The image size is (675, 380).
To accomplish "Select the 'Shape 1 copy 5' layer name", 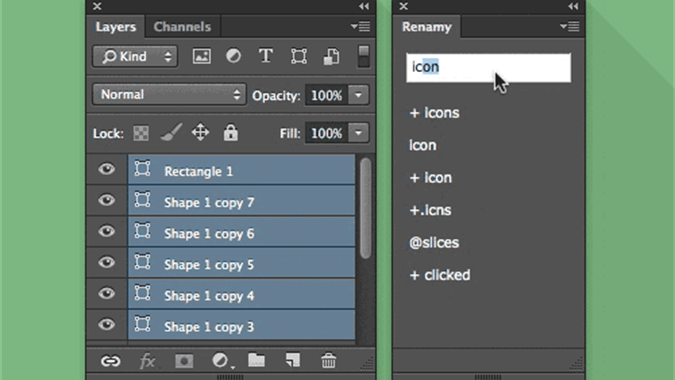I will click(209, 265).
